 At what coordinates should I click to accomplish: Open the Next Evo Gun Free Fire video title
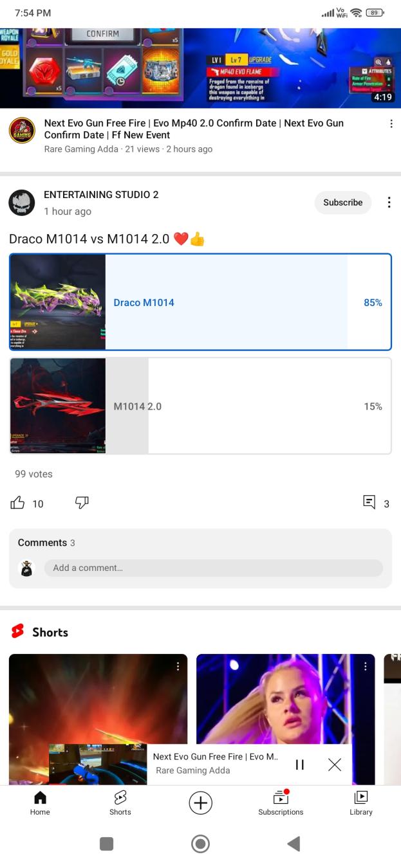point(194,129)
